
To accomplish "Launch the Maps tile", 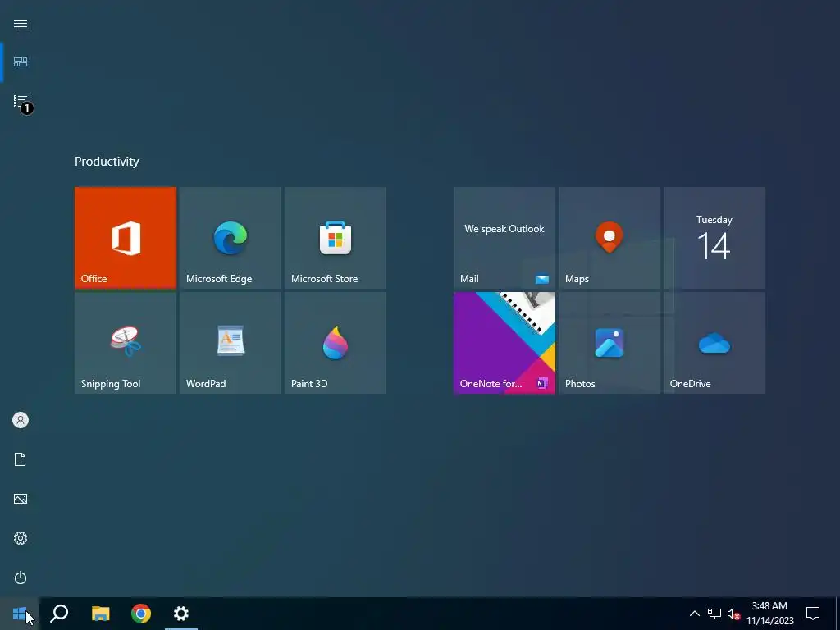I will (x=609, y=238).
